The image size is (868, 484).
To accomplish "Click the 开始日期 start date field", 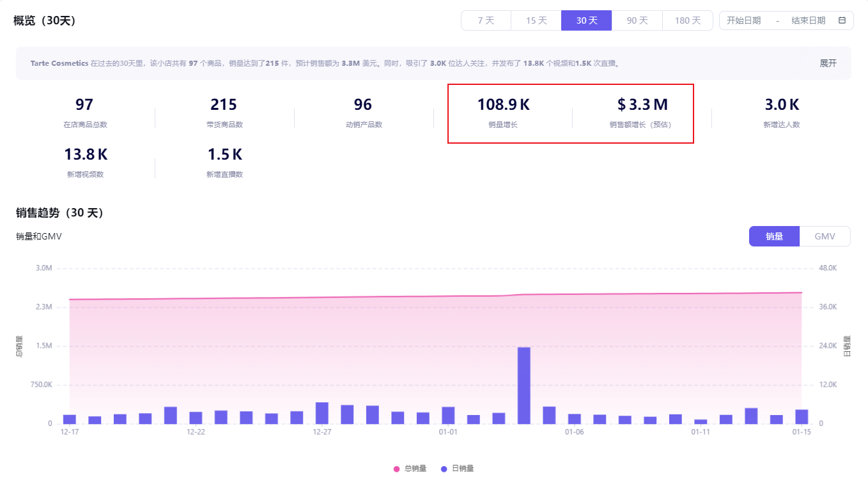I will pos(743,20).
